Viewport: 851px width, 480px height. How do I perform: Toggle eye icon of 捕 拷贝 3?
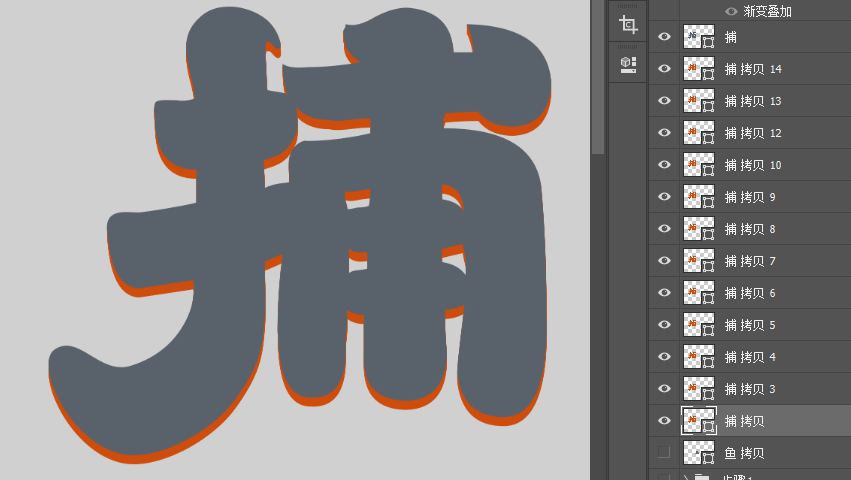(x=664, y=389)
